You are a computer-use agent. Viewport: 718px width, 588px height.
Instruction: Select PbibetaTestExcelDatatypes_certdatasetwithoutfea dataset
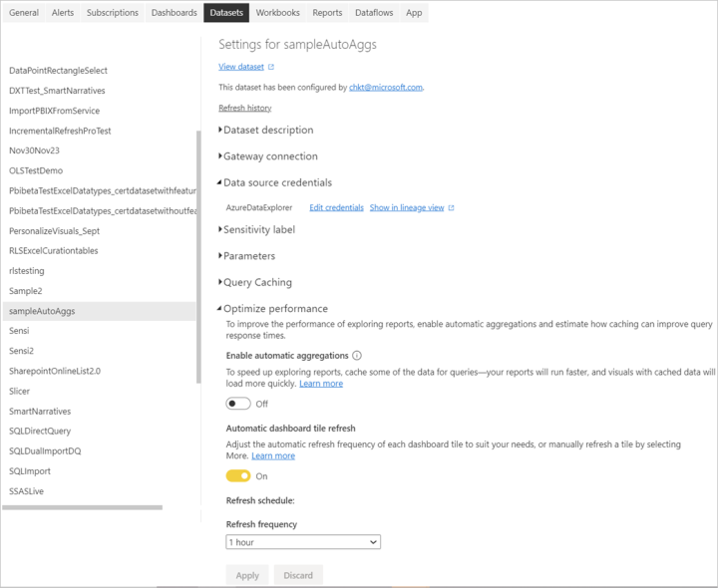point(103,211)
